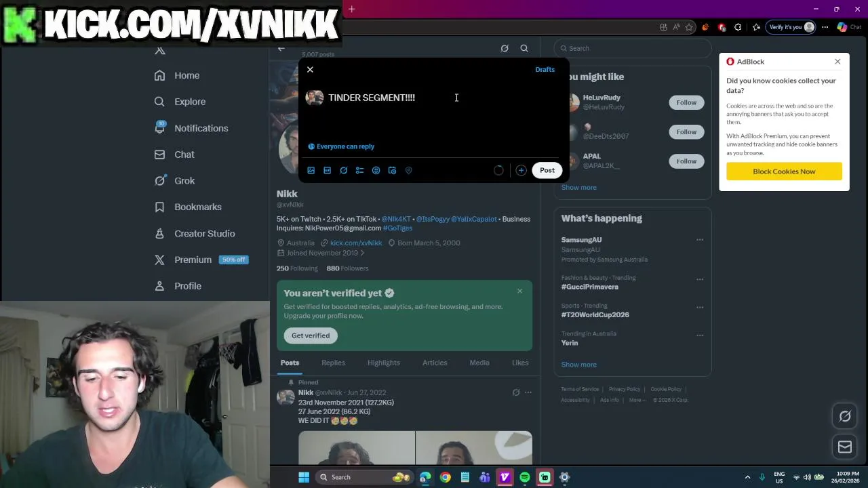This screenshot has height=488, width=868.
Task: Dismiss the 'You aren't verified yet' banner
Action: coord(519,291)
